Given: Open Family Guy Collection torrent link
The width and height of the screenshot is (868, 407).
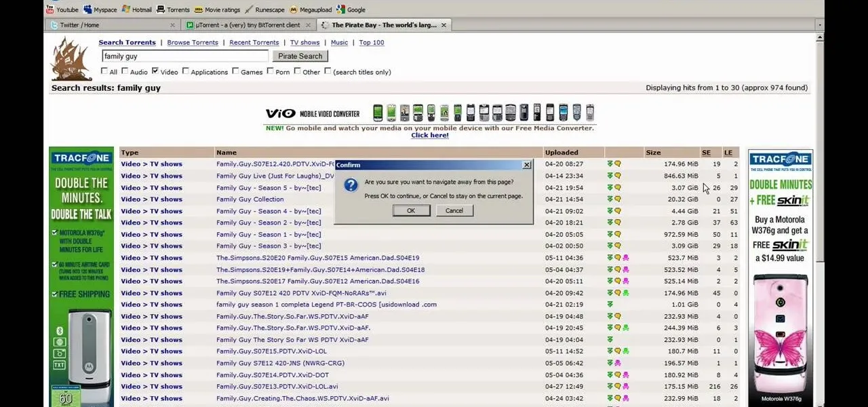Looking at the screenshot, I should (250, 199).
